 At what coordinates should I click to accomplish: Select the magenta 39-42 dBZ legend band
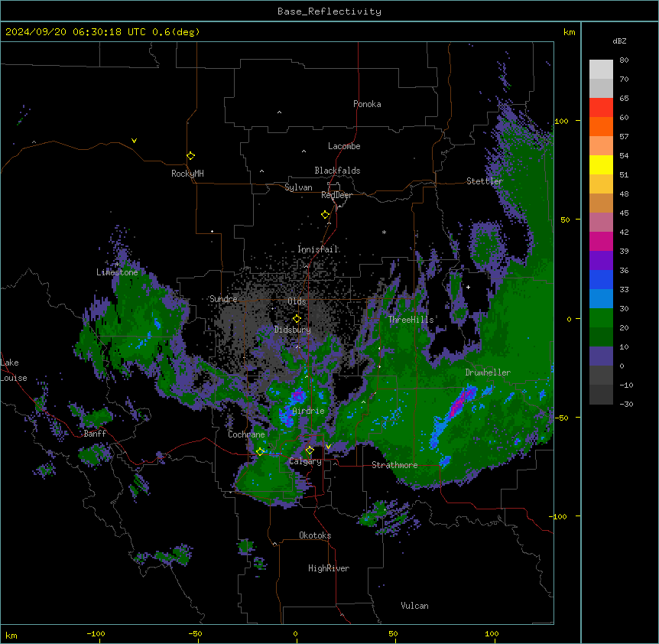601,242
